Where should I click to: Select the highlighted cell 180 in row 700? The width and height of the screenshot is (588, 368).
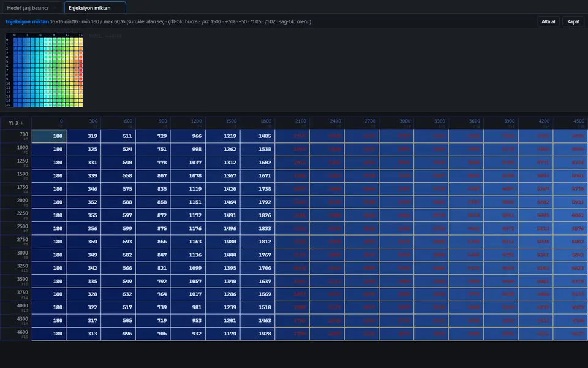(x=49, y=136)
